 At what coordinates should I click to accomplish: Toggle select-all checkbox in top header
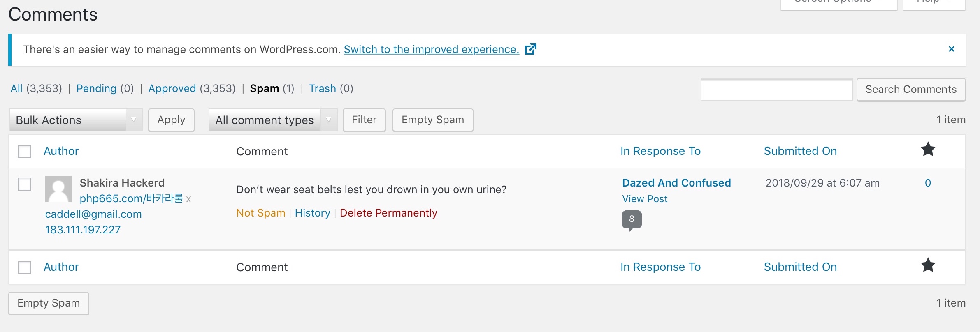(x=25, y=152)
